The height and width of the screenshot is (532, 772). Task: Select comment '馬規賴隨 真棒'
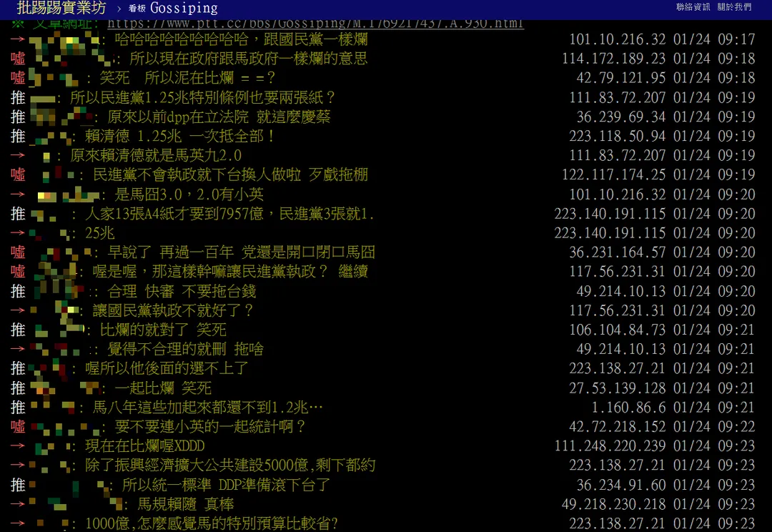(x=186, y=504)
